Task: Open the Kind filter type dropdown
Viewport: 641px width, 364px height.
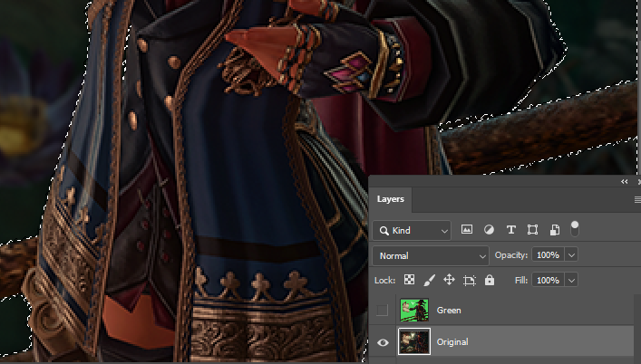Action: click(x=413, y=231)
